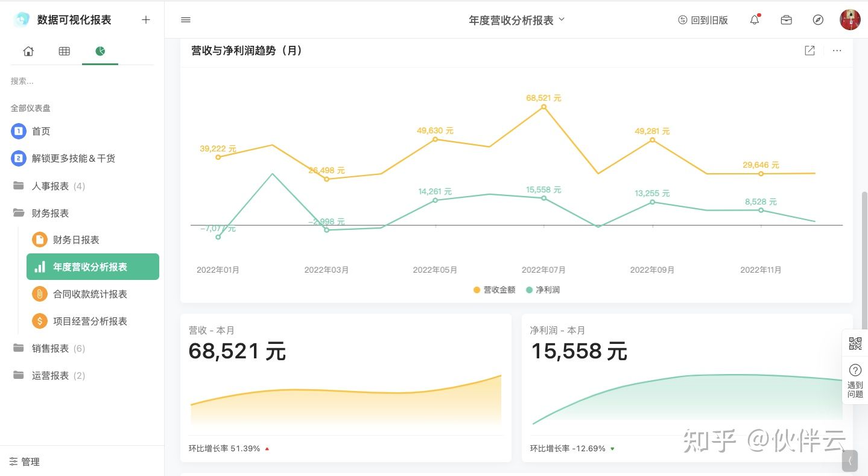Switch to the table grid icon tab

click(x=64, y=51)
